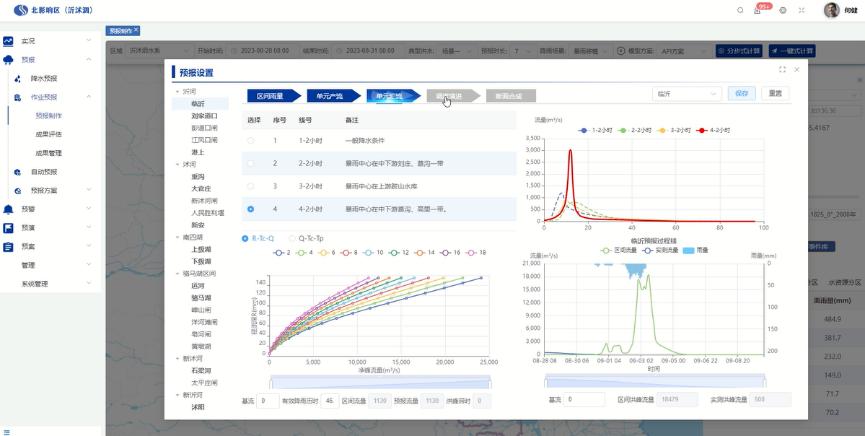This screenshot has width=865, height=436.
Task: Click the settings gear icon in header
Action: pyautogui.click(x=782, y=10)
